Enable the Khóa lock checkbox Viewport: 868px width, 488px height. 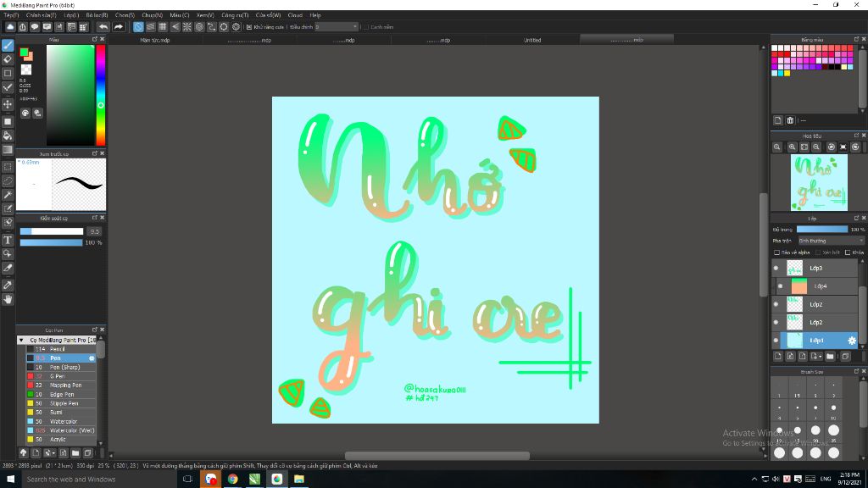[848, 252]
